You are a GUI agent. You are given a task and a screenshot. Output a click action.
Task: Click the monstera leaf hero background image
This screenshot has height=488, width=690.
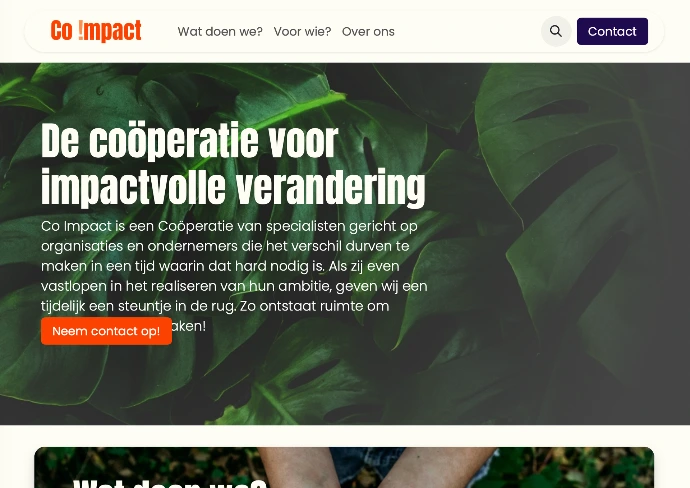point(345,244)
